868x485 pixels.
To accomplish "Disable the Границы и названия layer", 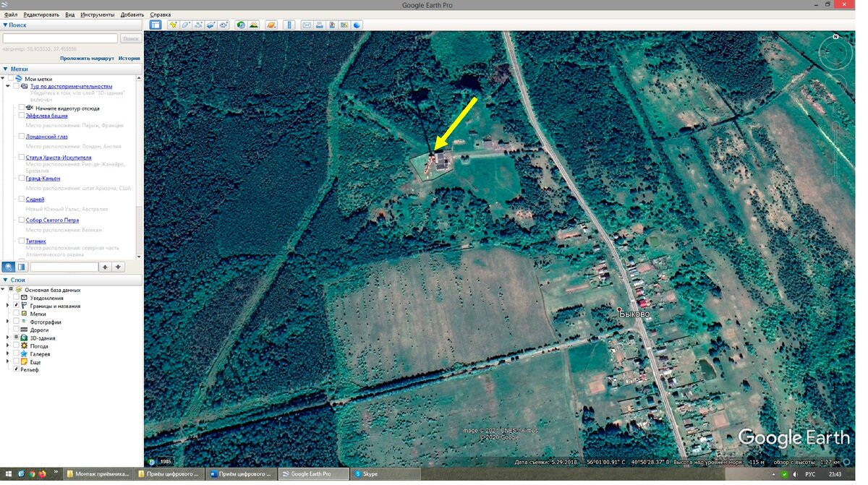I will pyautogui.click(x=16, y=305).
